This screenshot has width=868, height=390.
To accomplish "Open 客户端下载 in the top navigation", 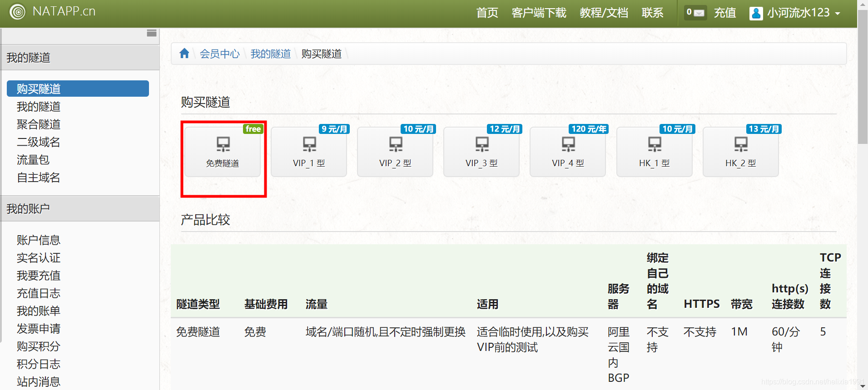I will (539, 13).
